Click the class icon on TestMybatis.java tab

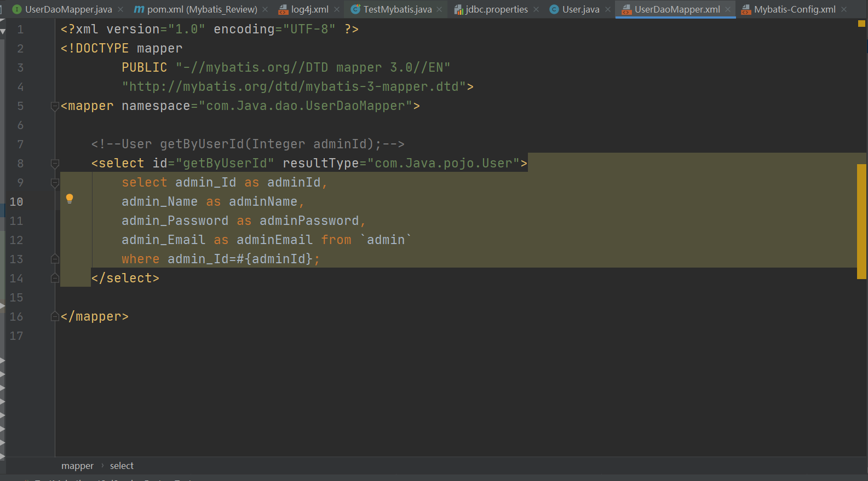[x=355, y=9]
